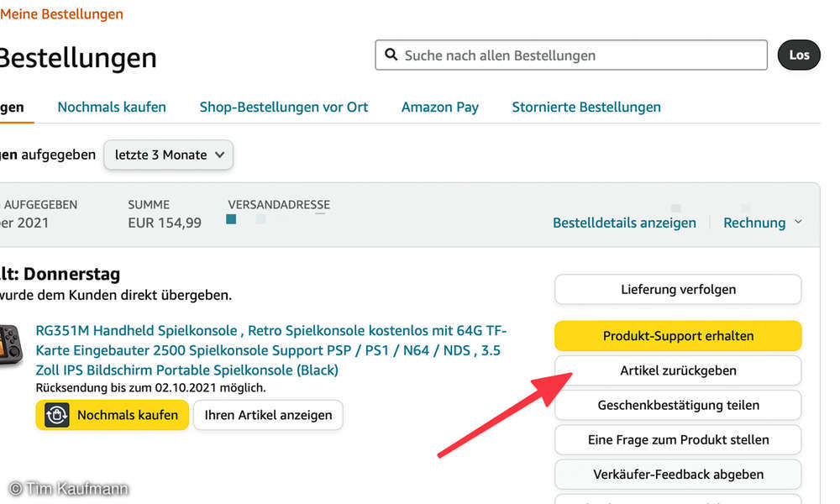Click the repeat icon on Nochmals kaufen button
Screen dimensions: 840x504
pos(57,415)
